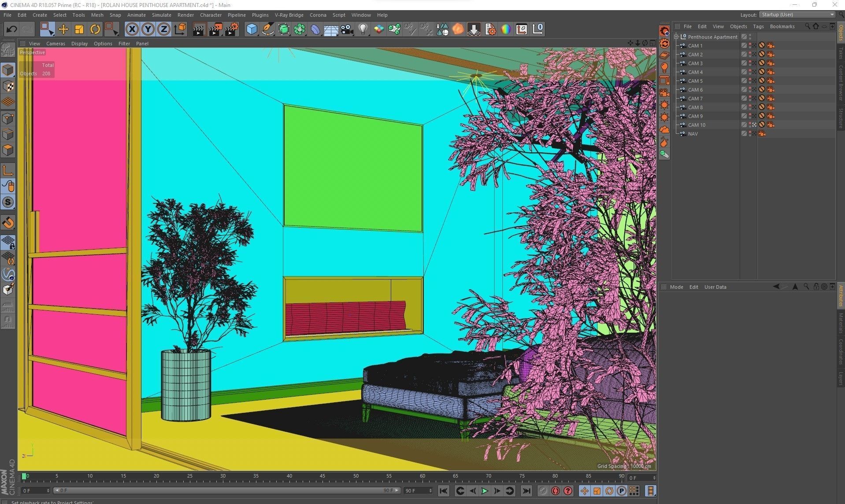This screenshot has height=504, width=845.
Task: Open the Materials side tab
Action: tap(841, 323)
